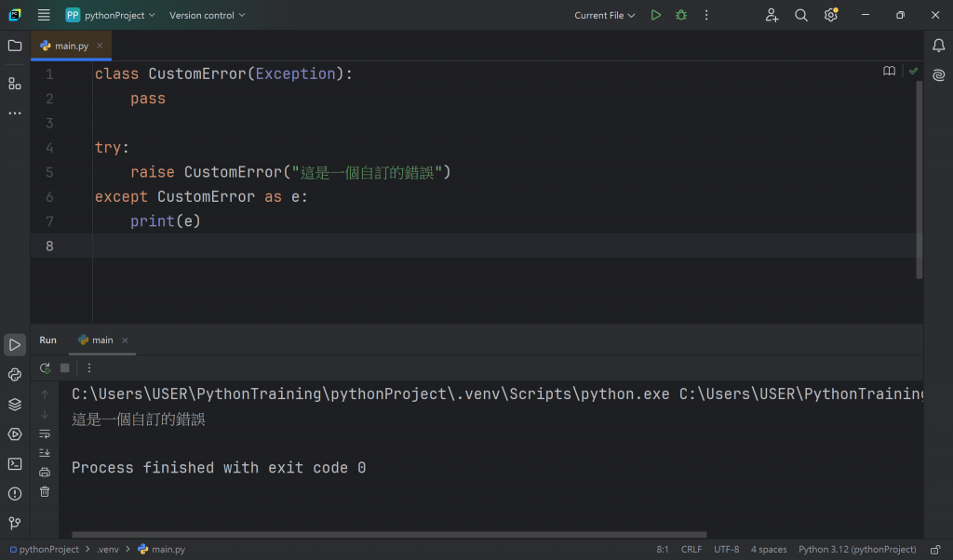The height and width of the screenshot is (560, 953).
Task: Rerun main with the rerun icon
Action: click(45, 368)
